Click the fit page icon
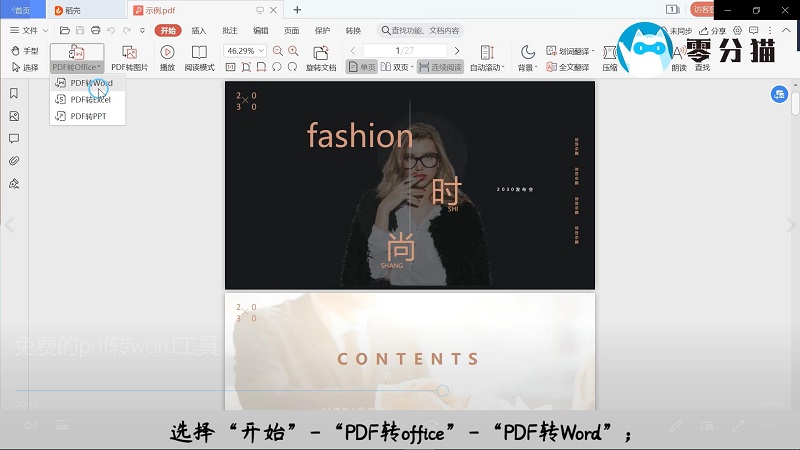The width and height of the screenshot is (800, 450). [x=246, y=67]
